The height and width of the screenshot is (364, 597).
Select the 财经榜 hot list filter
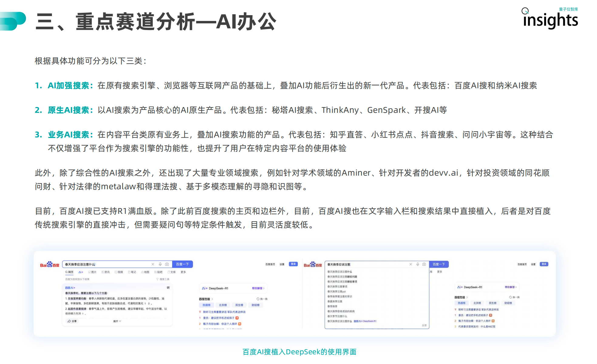click(x=255, y=305)
